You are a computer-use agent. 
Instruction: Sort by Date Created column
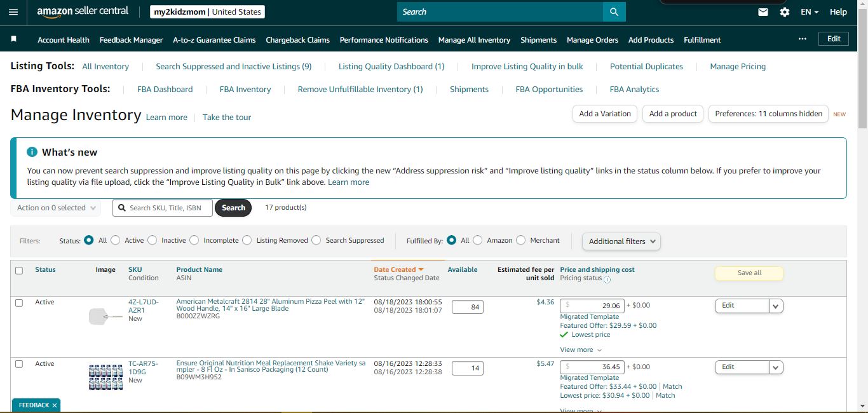click(398, 269)
